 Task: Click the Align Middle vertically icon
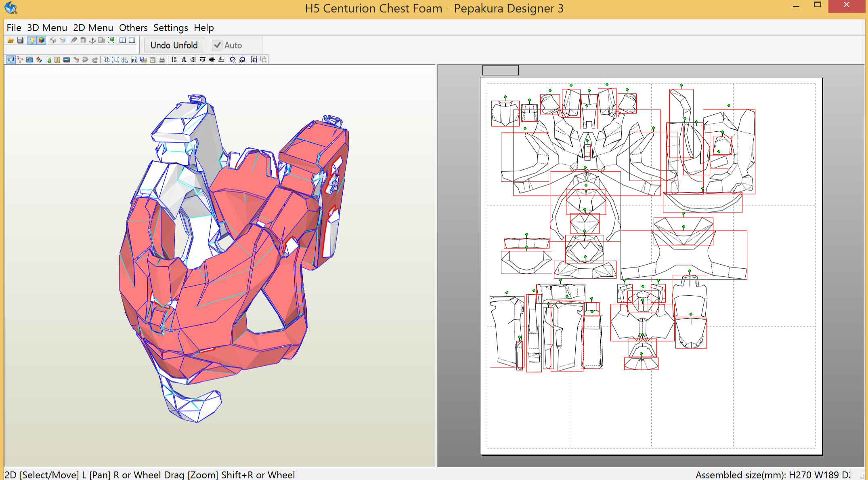pos(212,60)
